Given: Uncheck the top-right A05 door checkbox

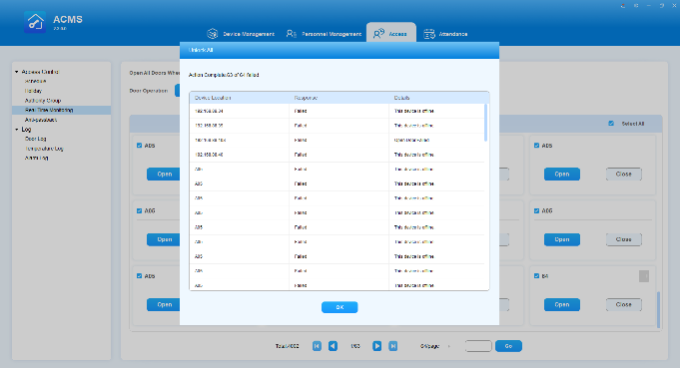Looking at the screenshot, I should [536, 146].
